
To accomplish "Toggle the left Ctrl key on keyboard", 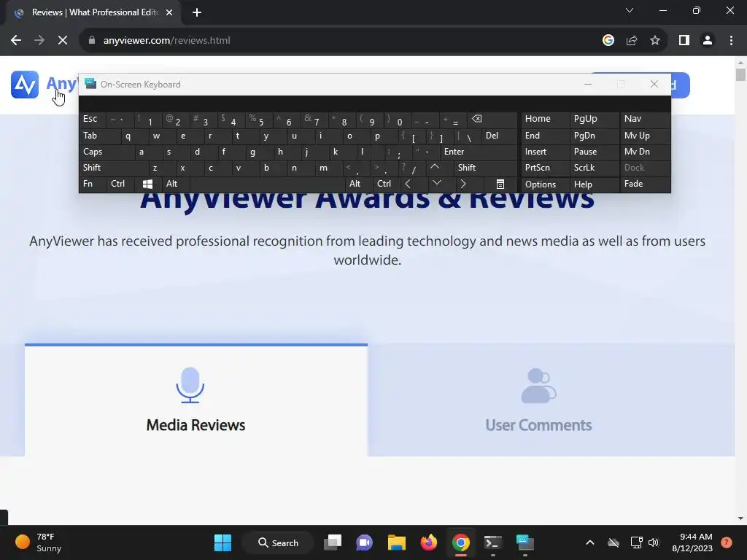I will [x=120, y=184].
